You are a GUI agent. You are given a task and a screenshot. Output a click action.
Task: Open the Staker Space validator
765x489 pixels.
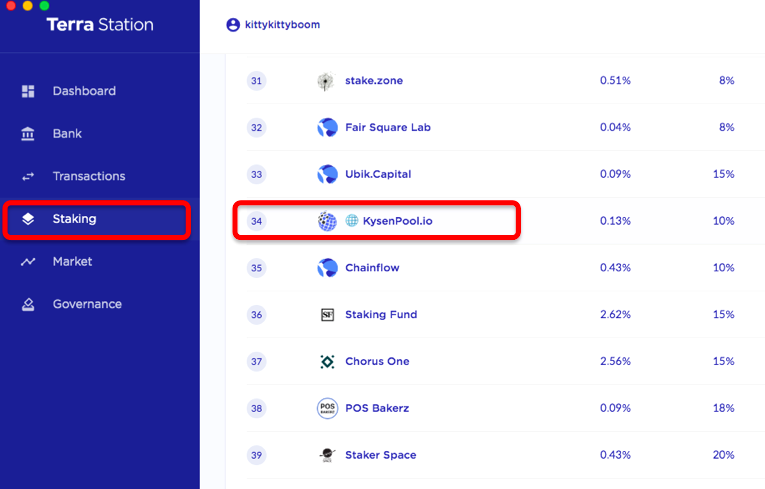(381, 455)
